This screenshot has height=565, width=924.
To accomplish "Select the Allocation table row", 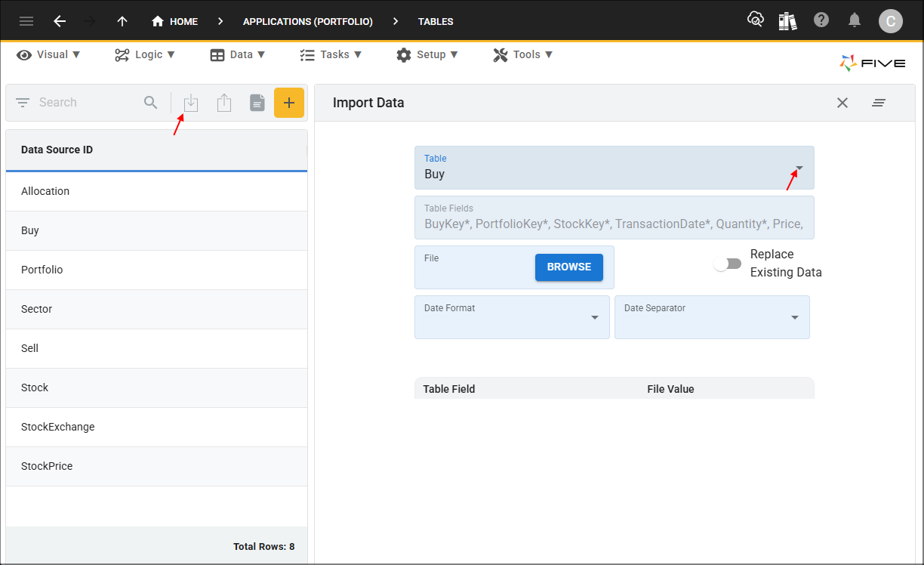I will (x=156, y=192).
